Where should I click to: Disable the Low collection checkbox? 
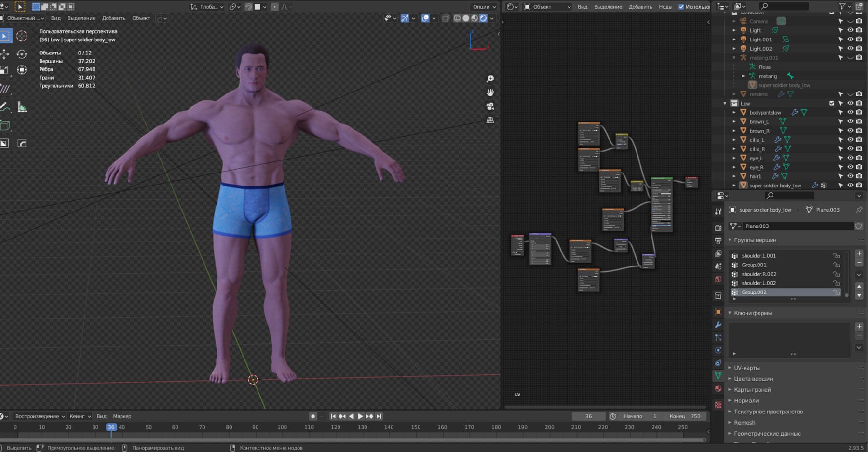click(832, 103)
